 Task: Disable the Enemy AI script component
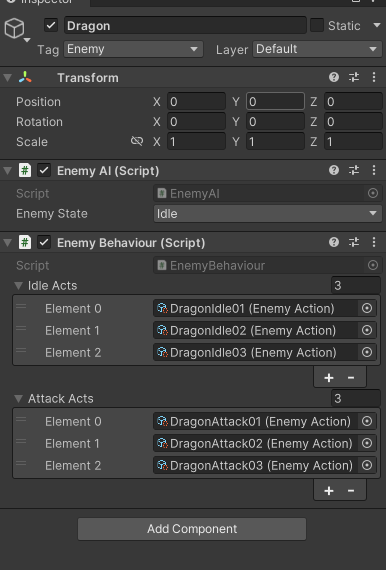click(44, 170)
